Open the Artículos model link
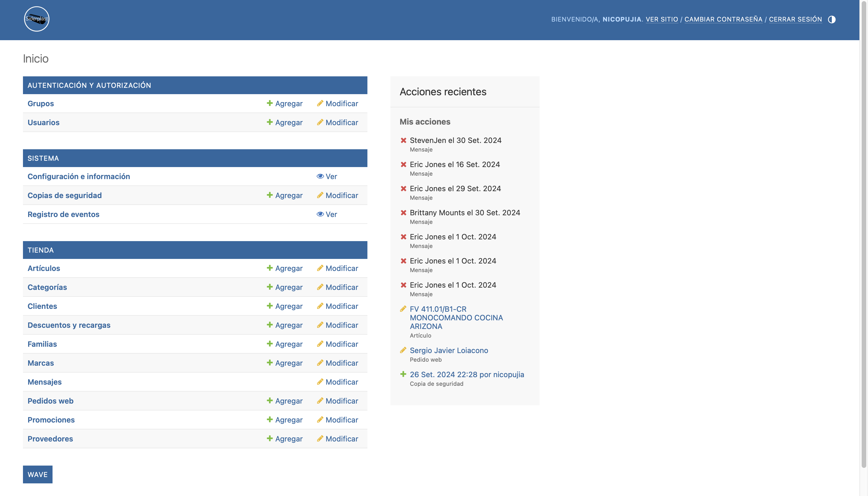868x496 pixels. [44, 268]
